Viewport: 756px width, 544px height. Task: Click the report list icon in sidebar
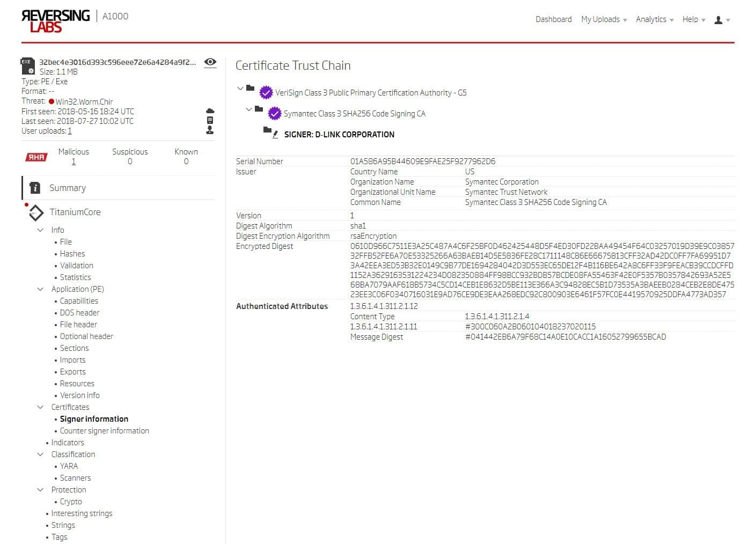pos(210,120)
